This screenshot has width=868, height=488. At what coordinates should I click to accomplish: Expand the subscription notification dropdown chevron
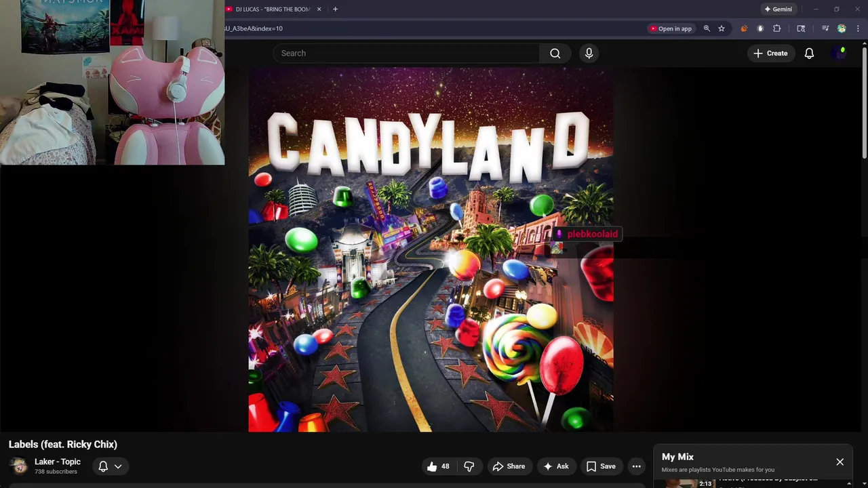click(x=118, y=466)
